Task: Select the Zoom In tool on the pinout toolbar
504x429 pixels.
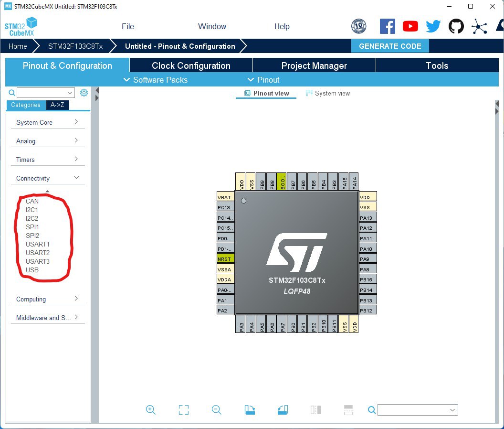Action: coord(151,410)
